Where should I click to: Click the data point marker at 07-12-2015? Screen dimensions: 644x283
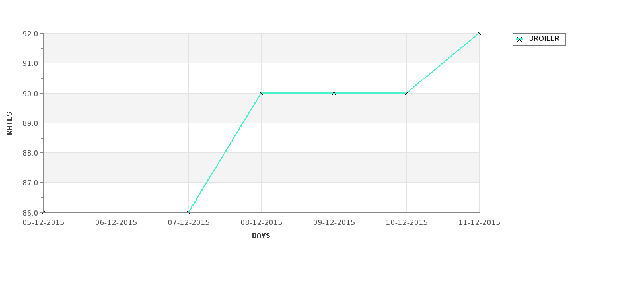click(x=188, y=212)
